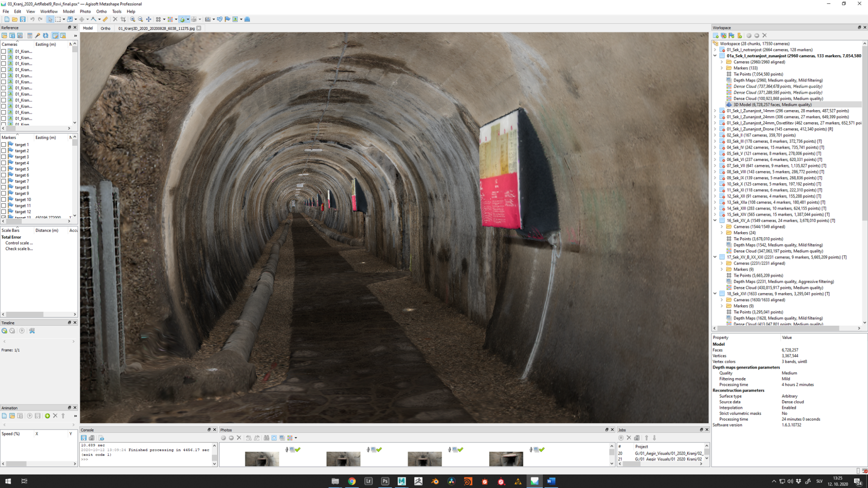This screenshot has width=868, height=488.
Task: Click the Delete selection X icon in main toolbar
Action: 115,19
